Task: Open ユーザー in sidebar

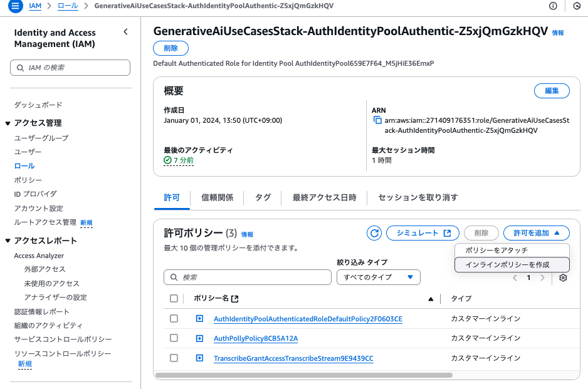Action: point(28,152)
